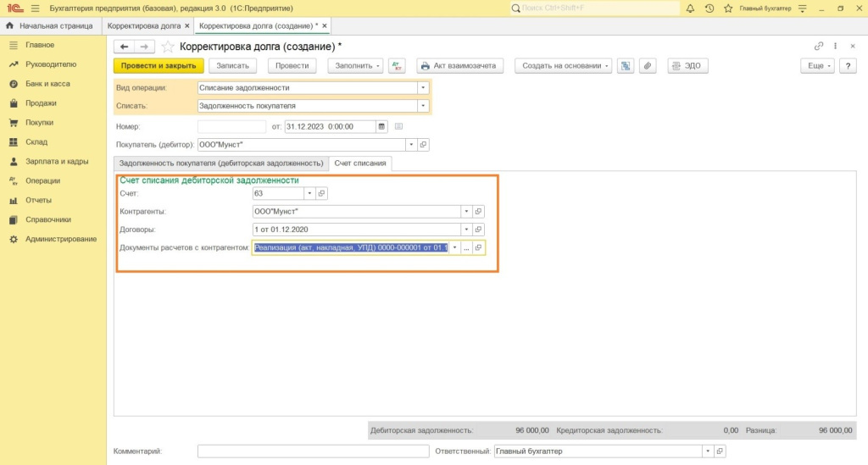Open history clock icon in title bar

pyautogui.click(x=709, y=8)
